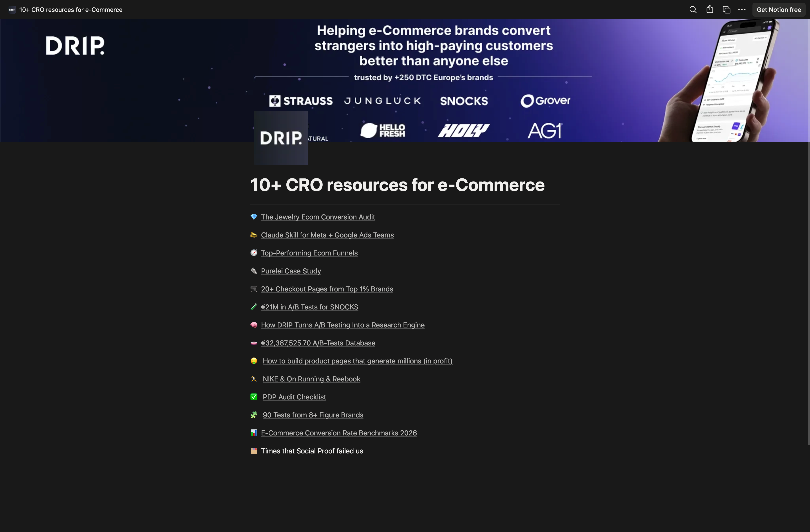
Task: Open How to build product pages link
Action: (x=357, y=361)
